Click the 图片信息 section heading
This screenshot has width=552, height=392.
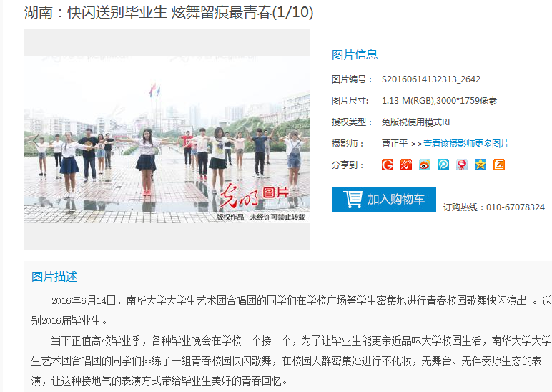coord(355,55)
